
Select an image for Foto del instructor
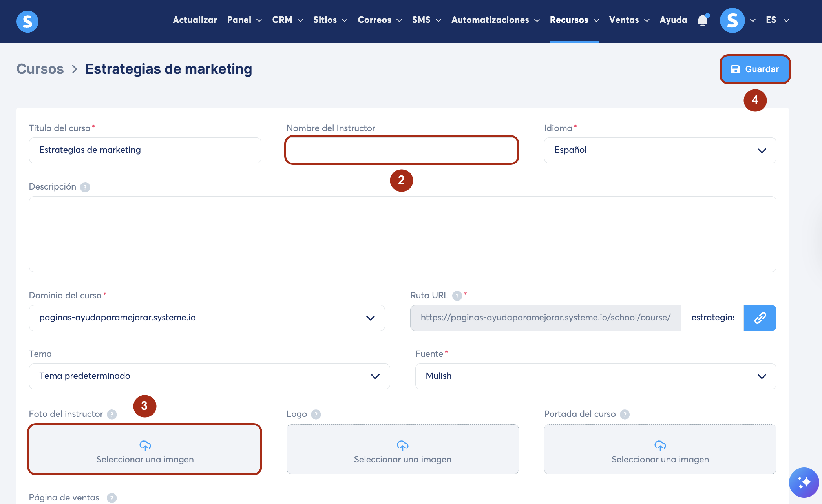click(x=145, y=449)
